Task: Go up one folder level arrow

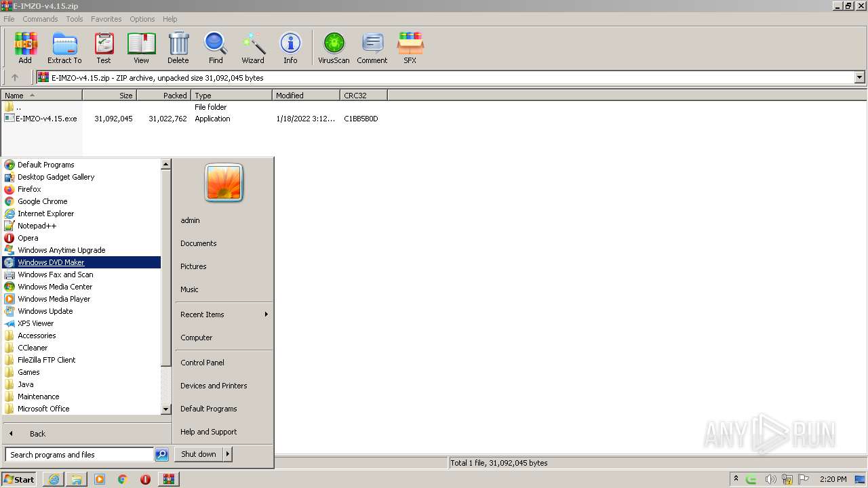Action: tap(15, 78)
